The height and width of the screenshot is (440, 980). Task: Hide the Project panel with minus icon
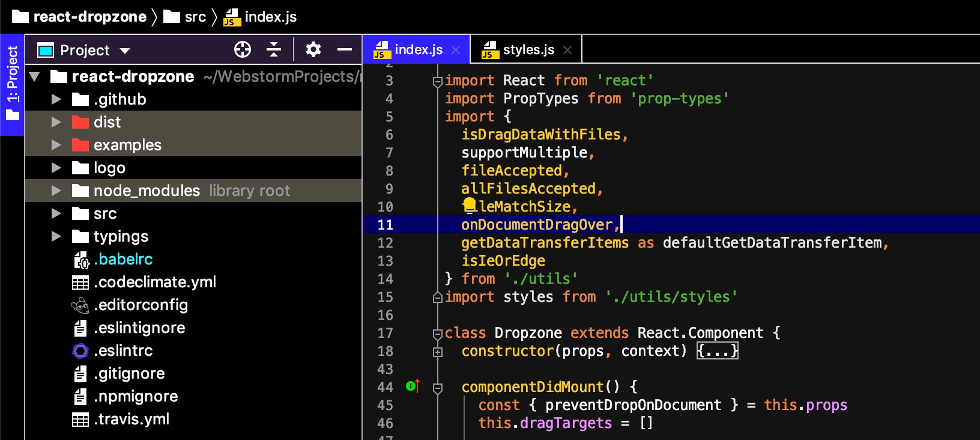tap(345, 49)
